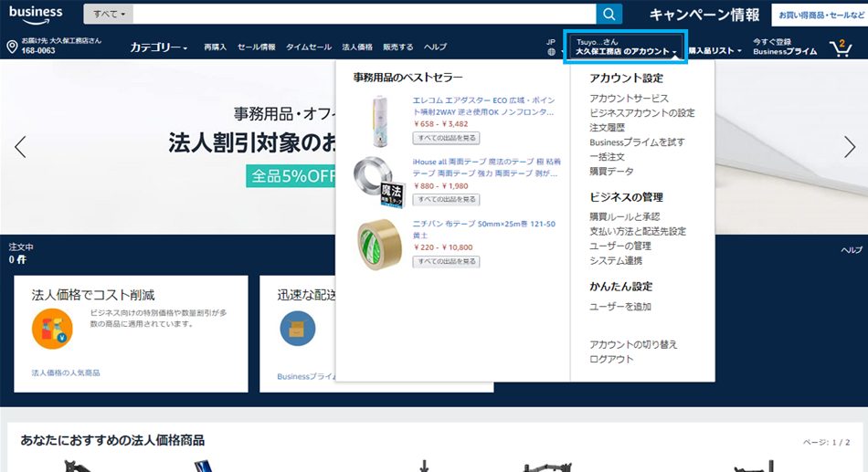The height and width of the screenshot is (472, 868).
Task: Click the ヘルプ link beside the order status
Action: 852,250
